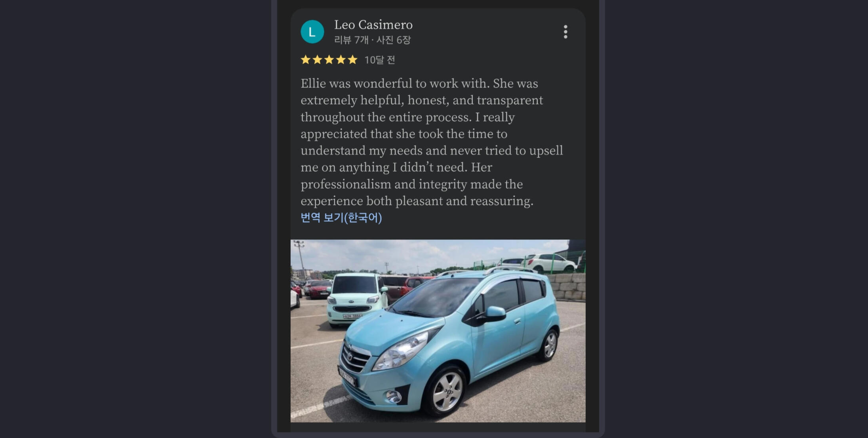The image size is (868, 438).
Task: Open the three-dot more options menu
Action: click(x=565, y=32)
